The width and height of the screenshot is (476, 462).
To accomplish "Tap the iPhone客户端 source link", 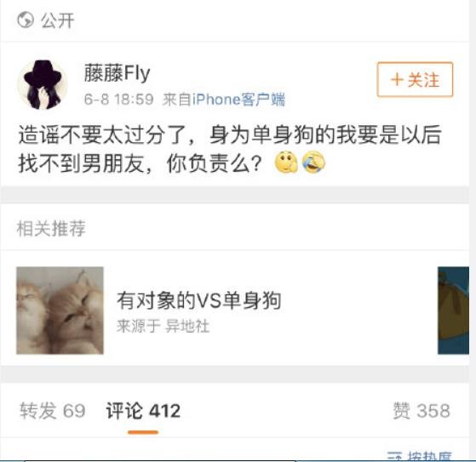I will pos(239,100).
